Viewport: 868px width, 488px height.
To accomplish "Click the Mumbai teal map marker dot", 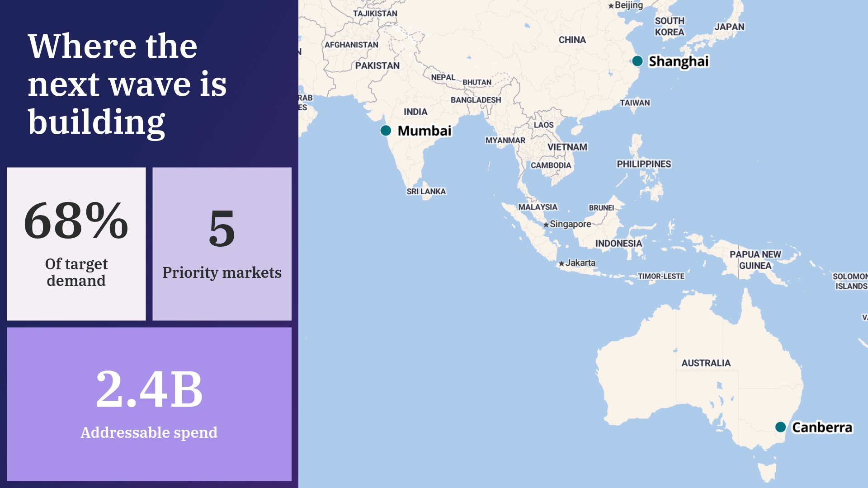I will (x=386, y=131).
